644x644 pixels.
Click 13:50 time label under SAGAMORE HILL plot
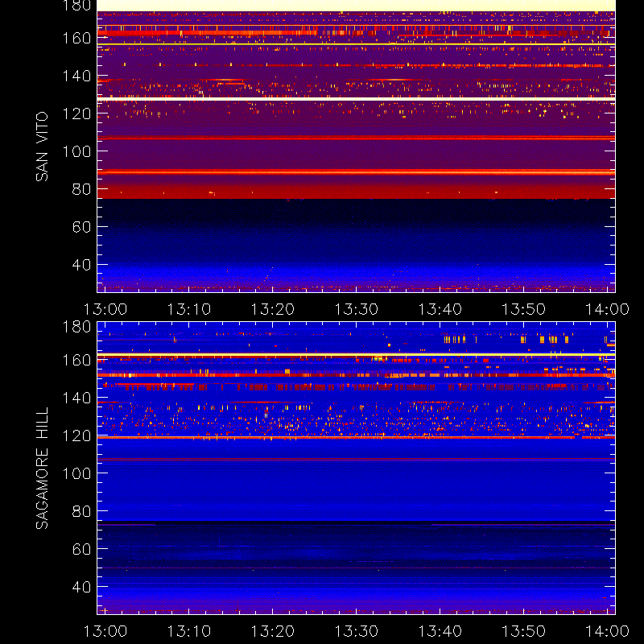coord(524,631)
